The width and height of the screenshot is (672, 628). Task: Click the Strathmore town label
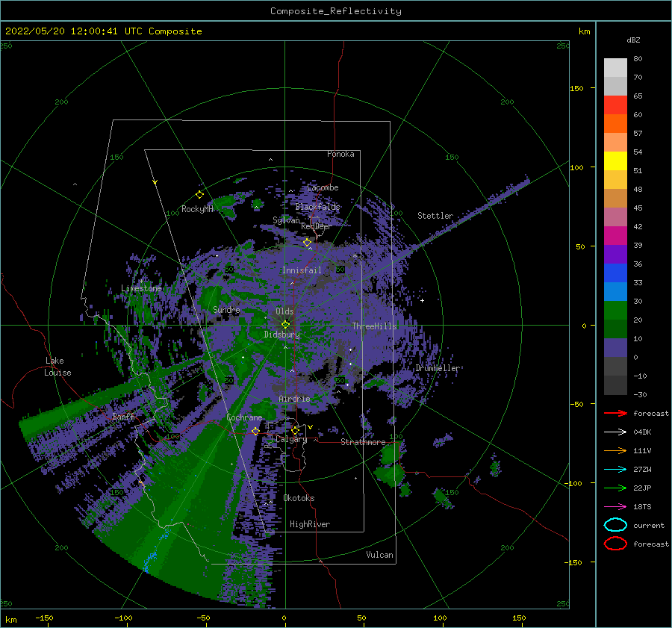pos(363,442)
